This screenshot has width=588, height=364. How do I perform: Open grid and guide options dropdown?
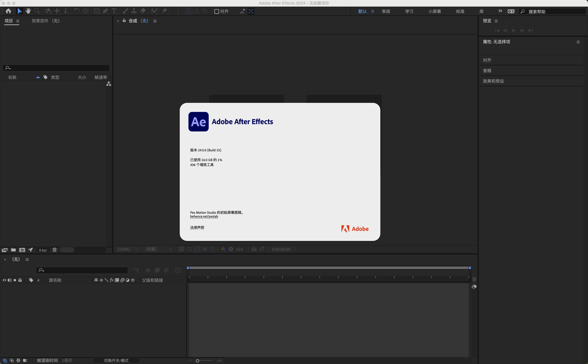[x=212, y=249]
